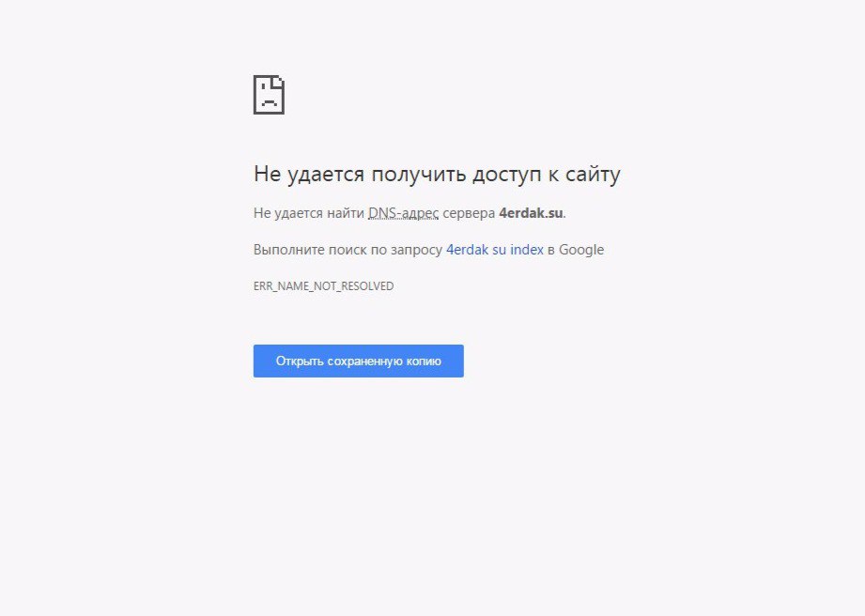Image resolution: width=865 pixels, height=616 pixels.
Task: Click the bold 4erdak.su hostname
Action: 531,213
